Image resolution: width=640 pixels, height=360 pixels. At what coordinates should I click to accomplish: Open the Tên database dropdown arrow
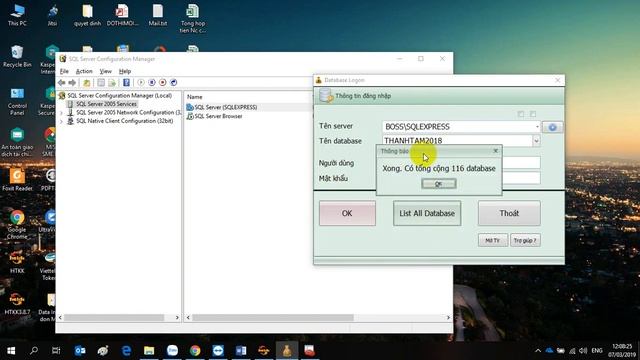[x=536, y=141]
